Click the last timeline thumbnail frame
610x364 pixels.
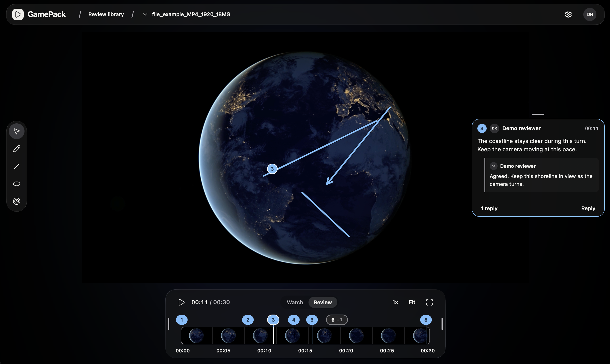(417, 336)
